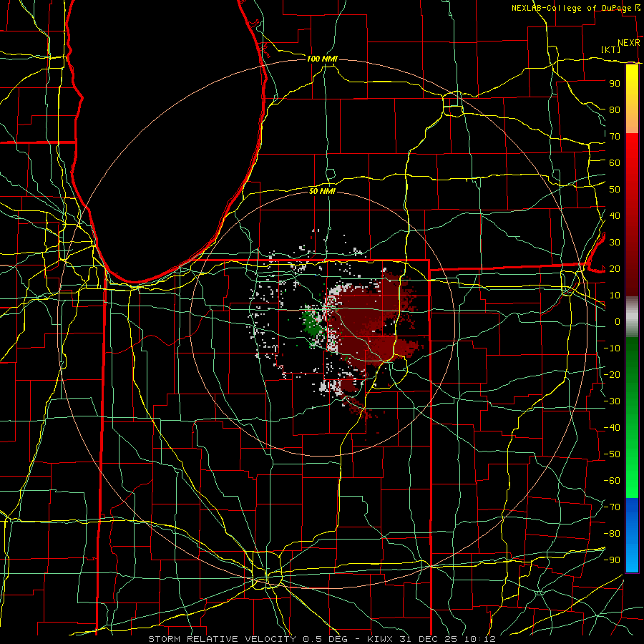Pick the gray zero-velocity segment of color bar
This screenshot has width=644, height=644.
pyautogui.click(x=632, y=317)
